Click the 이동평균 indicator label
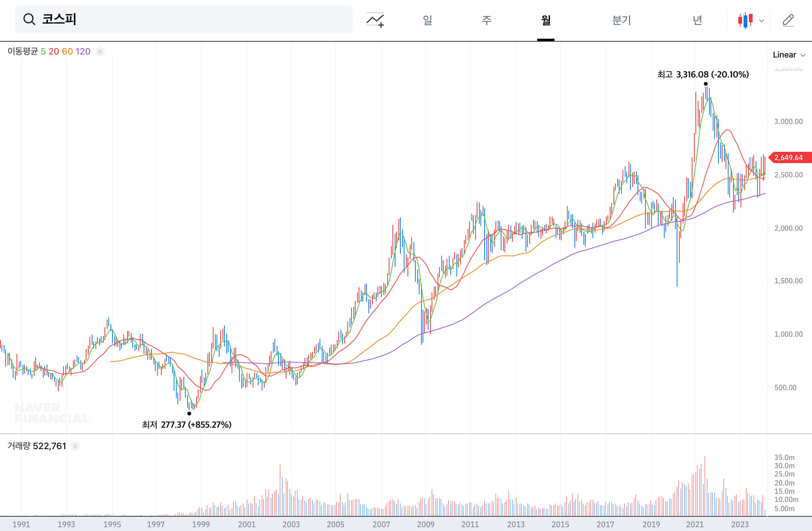This screenshot has width=812, height=531. (23, 51)
